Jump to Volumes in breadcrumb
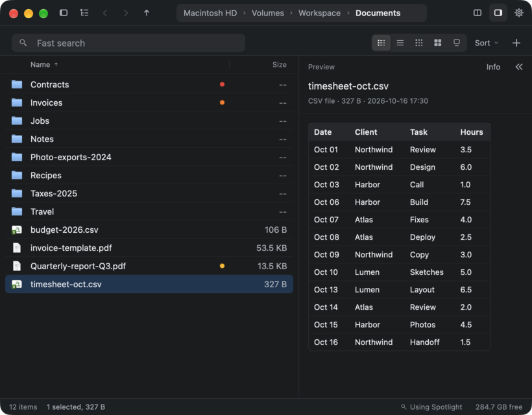The height and width of the screenshot is (415, 532). [x=268, y=13]
